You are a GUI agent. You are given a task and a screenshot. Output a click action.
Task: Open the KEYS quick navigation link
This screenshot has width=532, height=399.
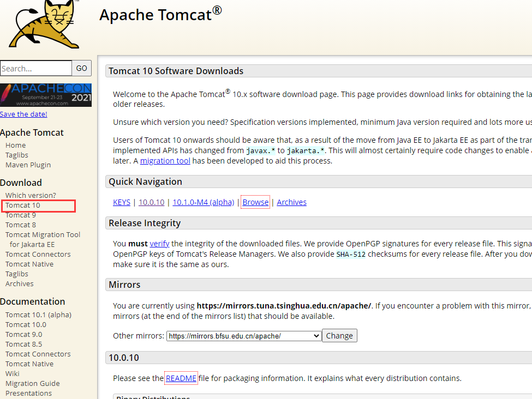click(122, 202)
